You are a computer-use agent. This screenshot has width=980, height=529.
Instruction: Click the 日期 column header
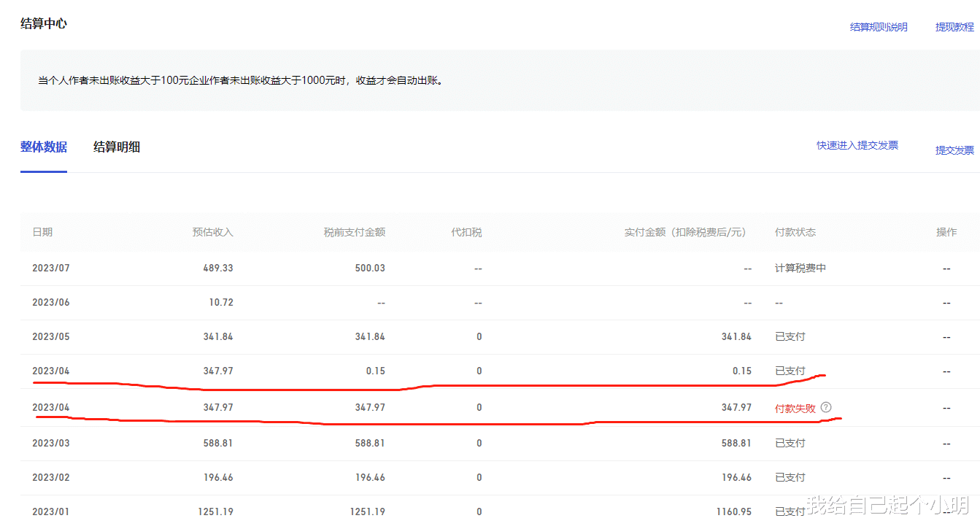coord(42,232)
